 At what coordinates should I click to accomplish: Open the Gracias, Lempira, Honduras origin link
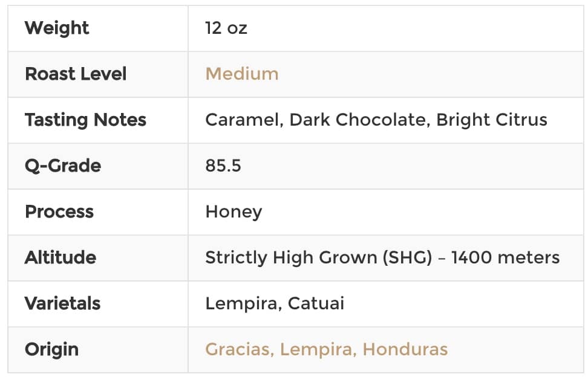coord(326,349)
